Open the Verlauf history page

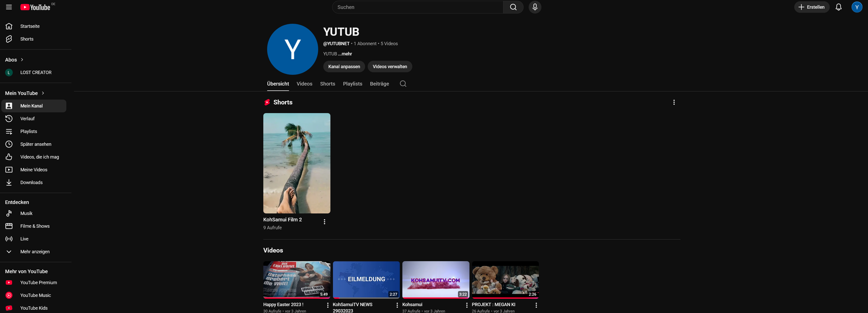34,119
